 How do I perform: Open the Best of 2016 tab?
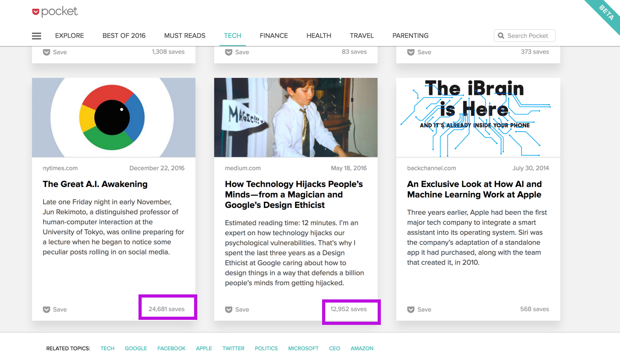[x=124, y=35]
